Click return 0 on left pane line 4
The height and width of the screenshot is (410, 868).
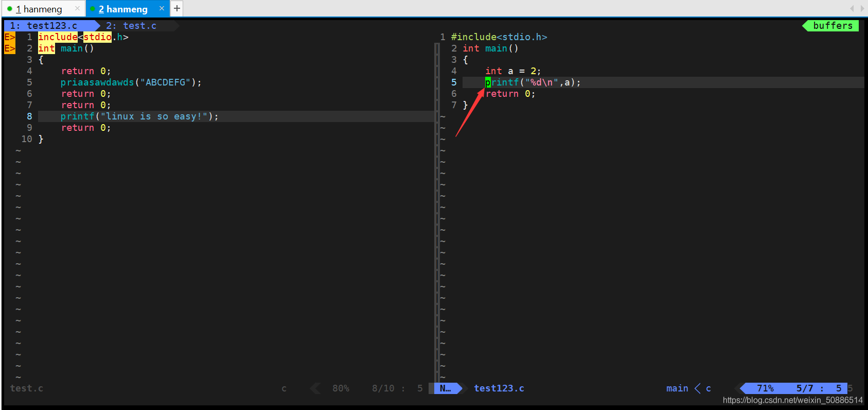pyautogui.click(x=86, y=71)
